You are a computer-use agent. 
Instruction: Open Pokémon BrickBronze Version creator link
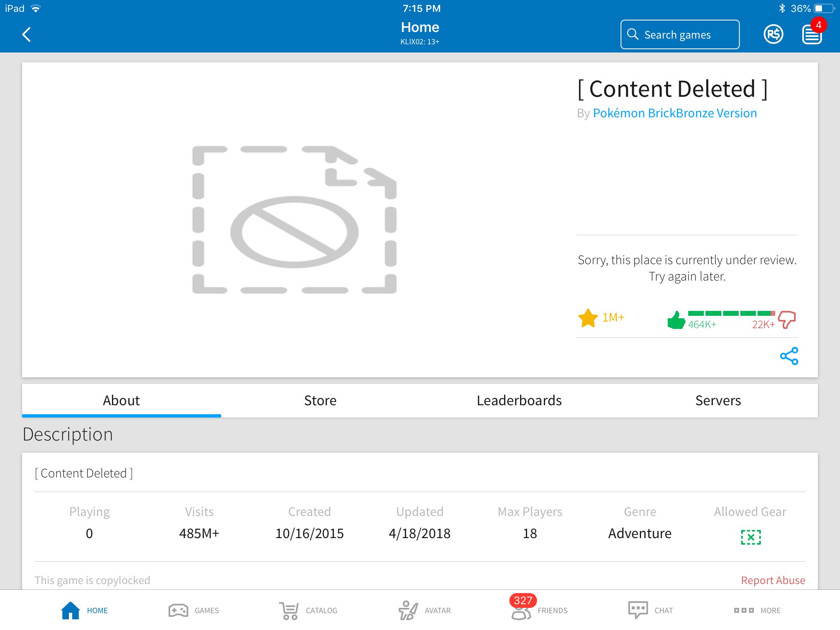[675, 113]
